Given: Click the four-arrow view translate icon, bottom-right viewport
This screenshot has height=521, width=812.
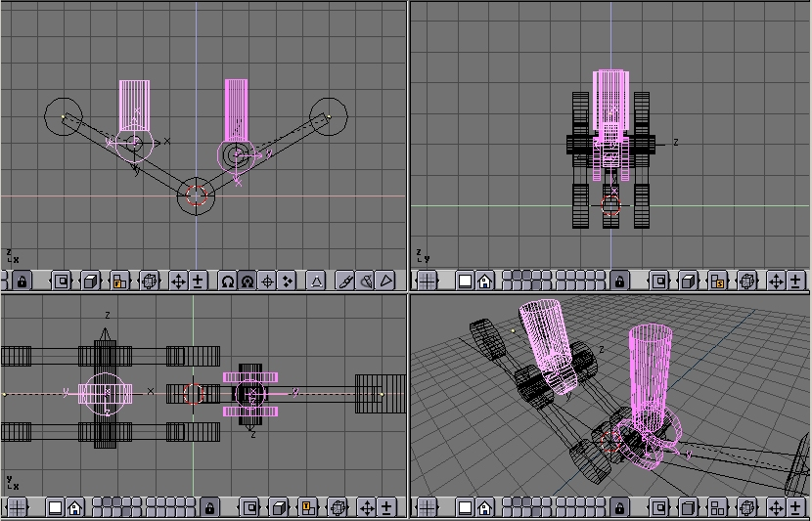Looking at the screenshot, I should click(x=775, y=507).
